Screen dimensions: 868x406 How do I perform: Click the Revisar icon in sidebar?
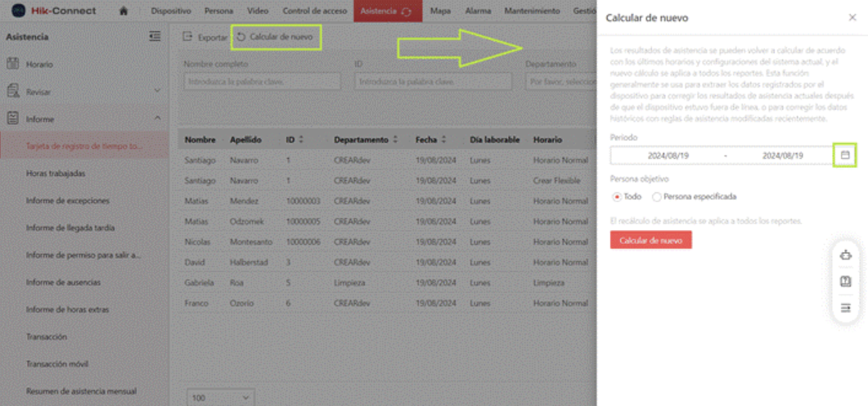(x=12, y=91)
